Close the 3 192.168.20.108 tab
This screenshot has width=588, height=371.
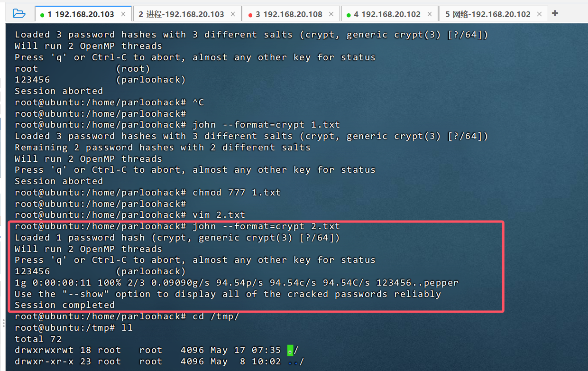click(x=332, y=14)
